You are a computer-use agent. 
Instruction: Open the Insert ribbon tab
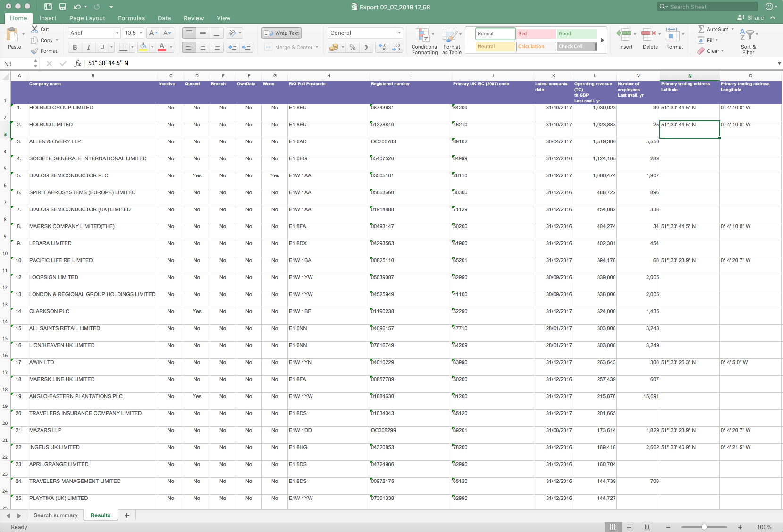pos(48,18)
